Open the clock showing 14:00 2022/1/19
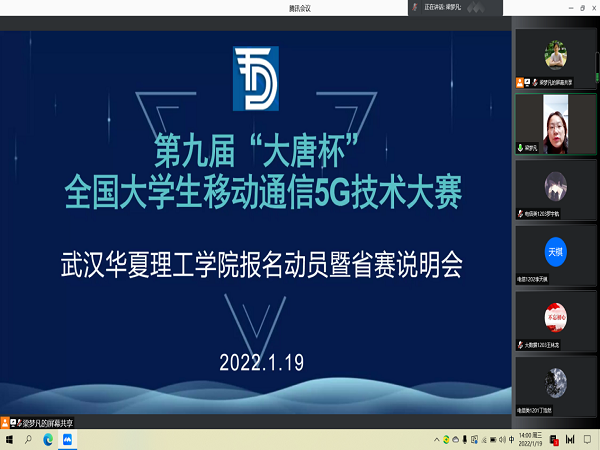600x450 pixels. [x=530, y=439]
